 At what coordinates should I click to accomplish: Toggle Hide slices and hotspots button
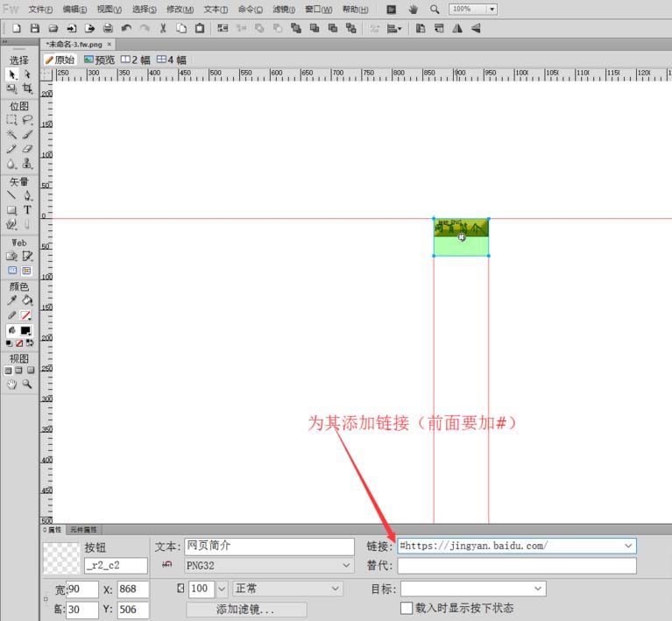pyautogui.click(x=11, y=271)
